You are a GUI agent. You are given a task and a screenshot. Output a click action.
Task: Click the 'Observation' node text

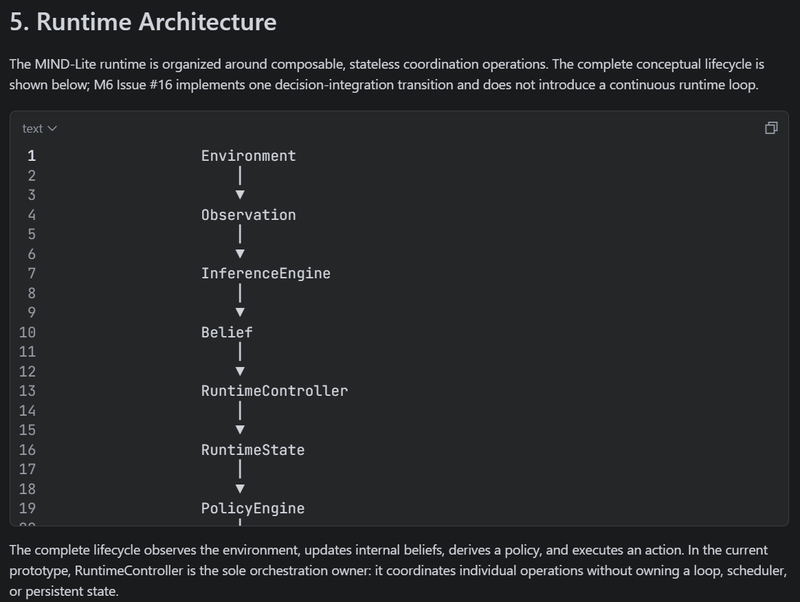(x=248, y=215)
